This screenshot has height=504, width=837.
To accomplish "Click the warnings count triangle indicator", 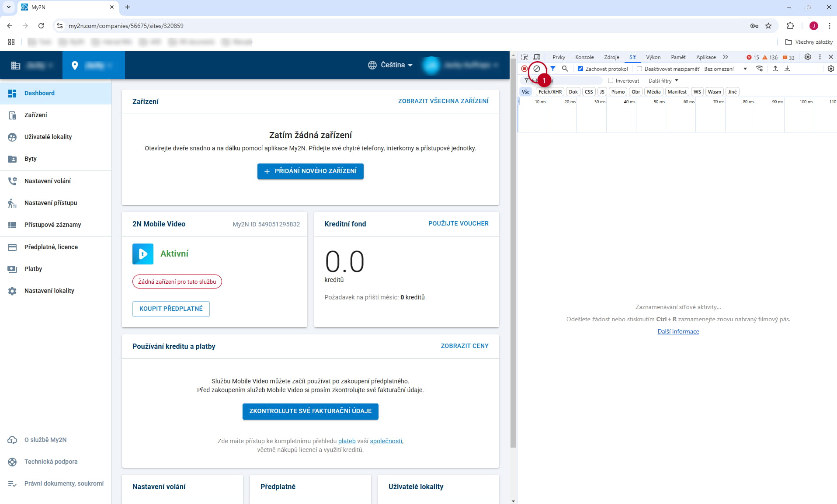I will (770, 57).
